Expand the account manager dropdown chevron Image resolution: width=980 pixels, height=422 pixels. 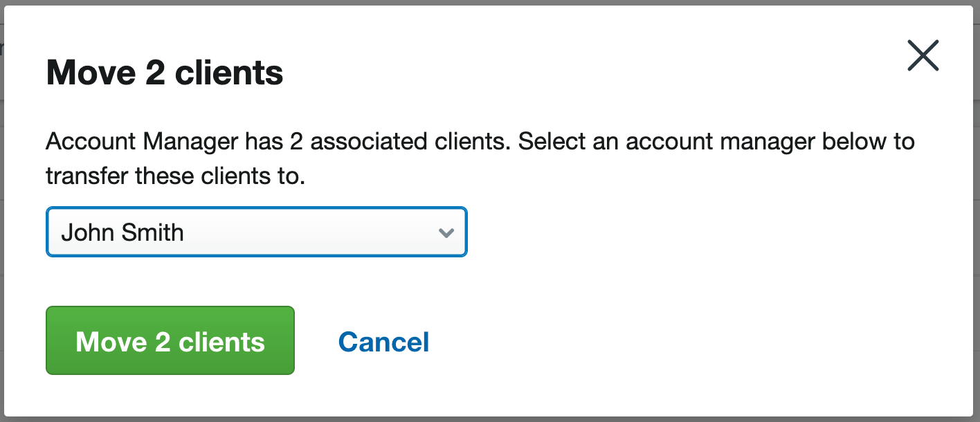click(x=446, y=232)
